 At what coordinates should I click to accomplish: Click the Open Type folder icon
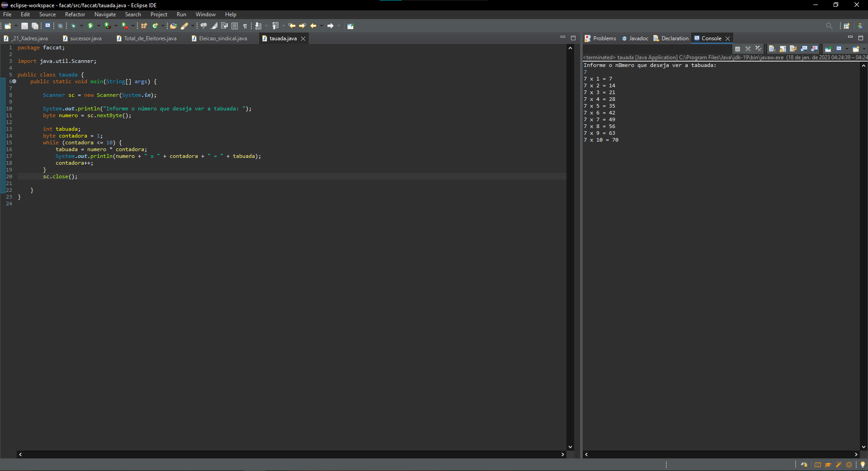[x=173, y=26]
